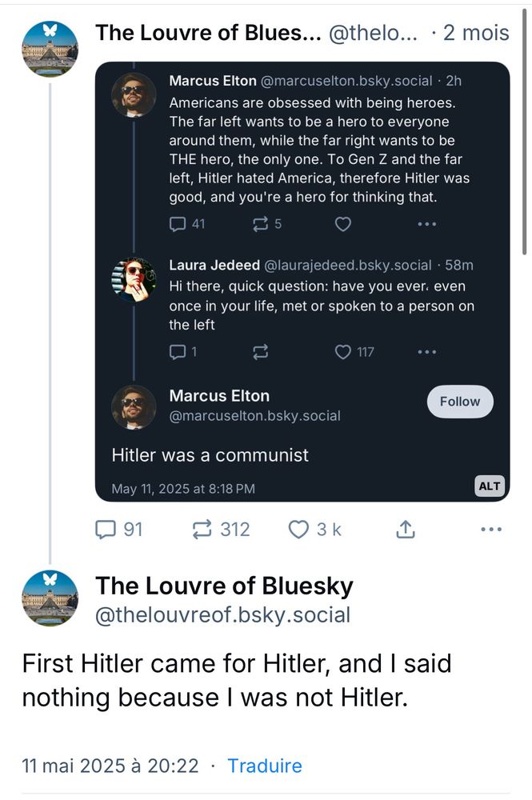Show ALT text for the embedded image

[489, 486]
